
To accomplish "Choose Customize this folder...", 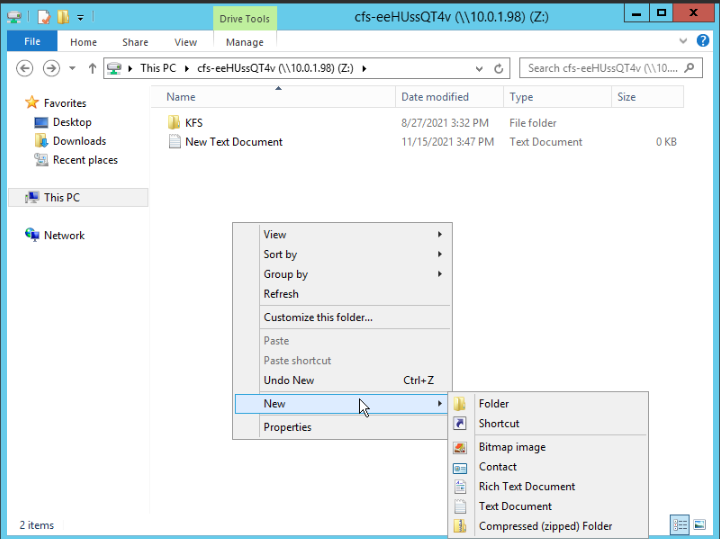I will click(x=342, y=317).
